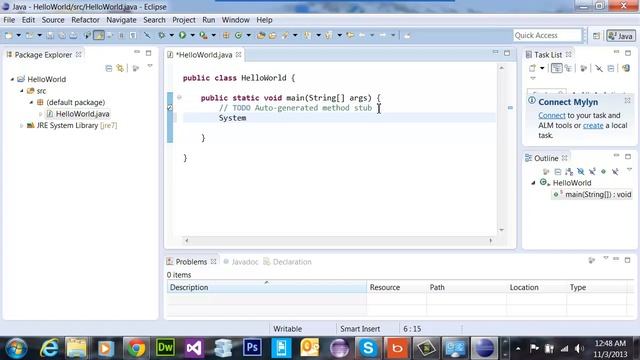Select HelloWorld.java in Package Explorer
Screen dimensions: 640x360
(82, 114)
